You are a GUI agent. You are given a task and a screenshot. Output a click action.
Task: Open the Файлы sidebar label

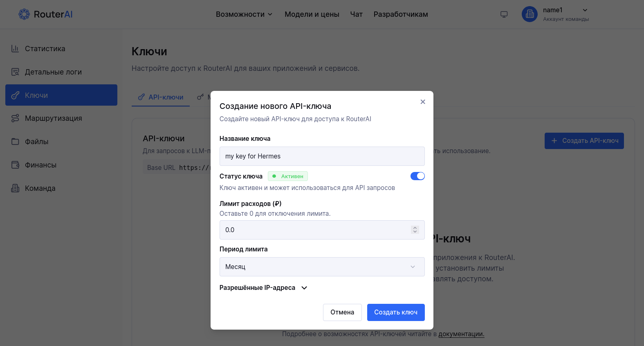click(37, 141)
